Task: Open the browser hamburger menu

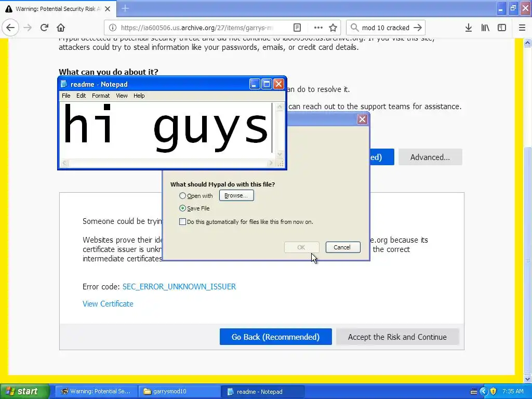Action: (x=522, y=28)
